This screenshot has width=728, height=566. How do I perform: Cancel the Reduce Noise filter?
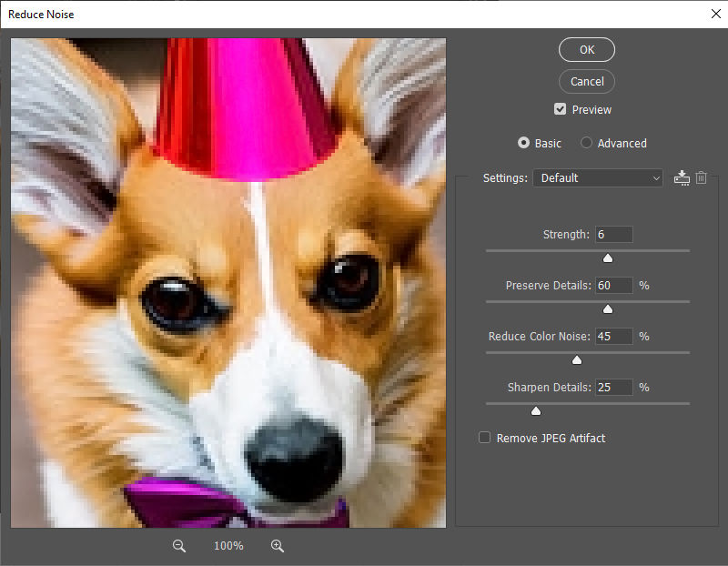click(587, 81)
